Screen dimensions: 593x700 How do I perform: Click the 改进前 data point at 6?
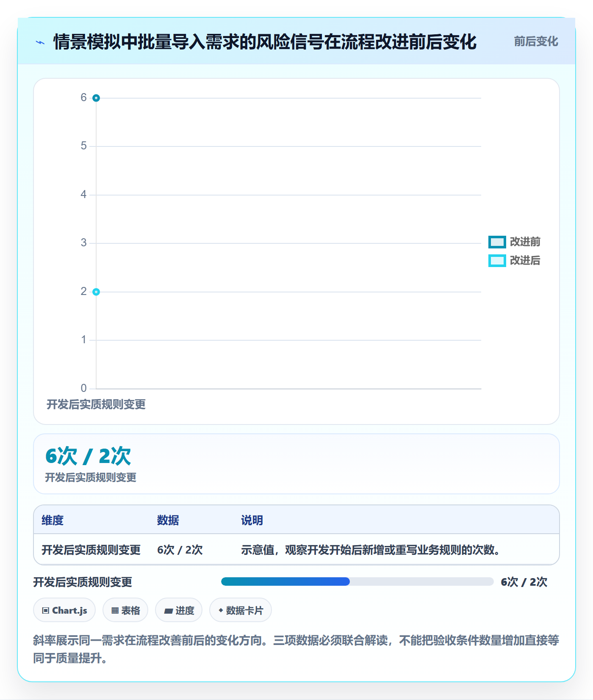tap(96, 98)
